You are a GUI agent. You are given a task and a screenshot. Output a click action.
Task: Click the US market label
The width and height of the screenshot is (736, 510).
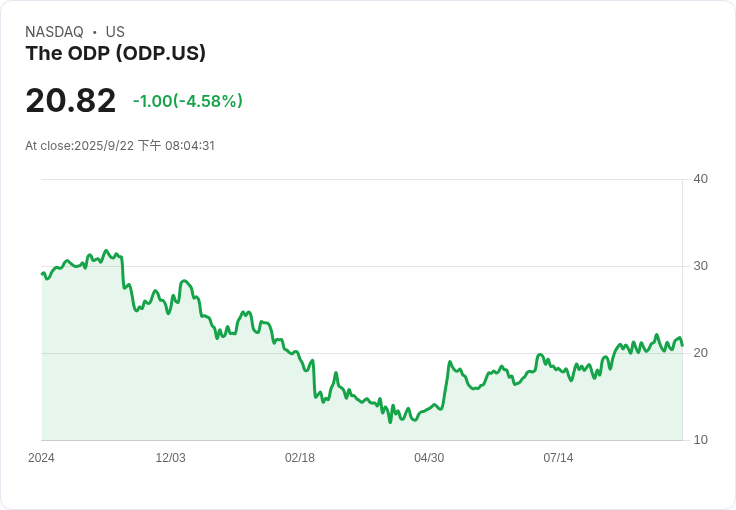(115, 32)
